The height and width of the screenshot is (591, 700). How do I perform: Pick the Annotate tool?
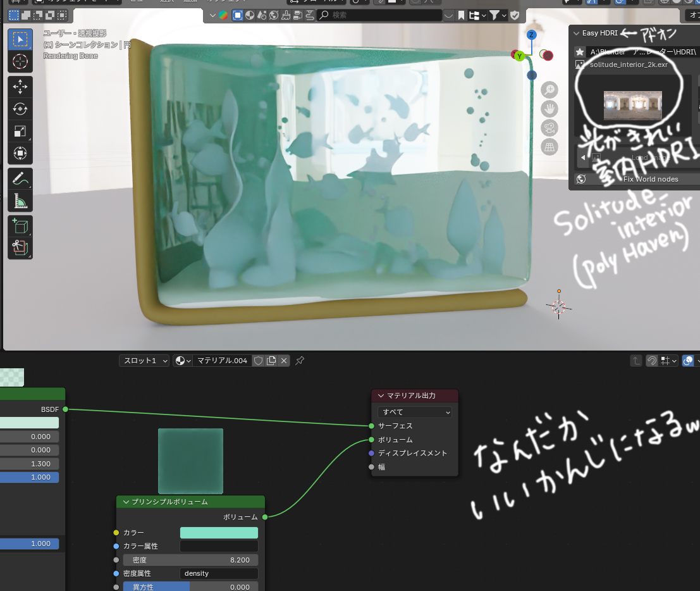click(x=20, y=178)
